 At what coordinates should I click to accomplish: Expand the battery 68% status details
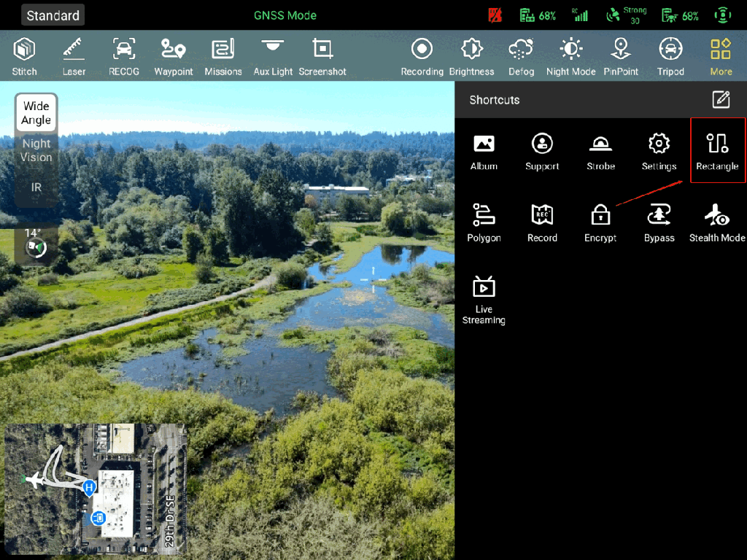538,15
